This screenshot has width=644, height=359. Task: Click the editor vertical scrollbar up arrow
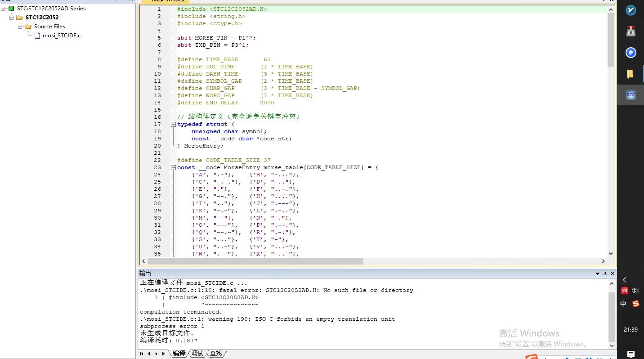[x=611, y=9]
